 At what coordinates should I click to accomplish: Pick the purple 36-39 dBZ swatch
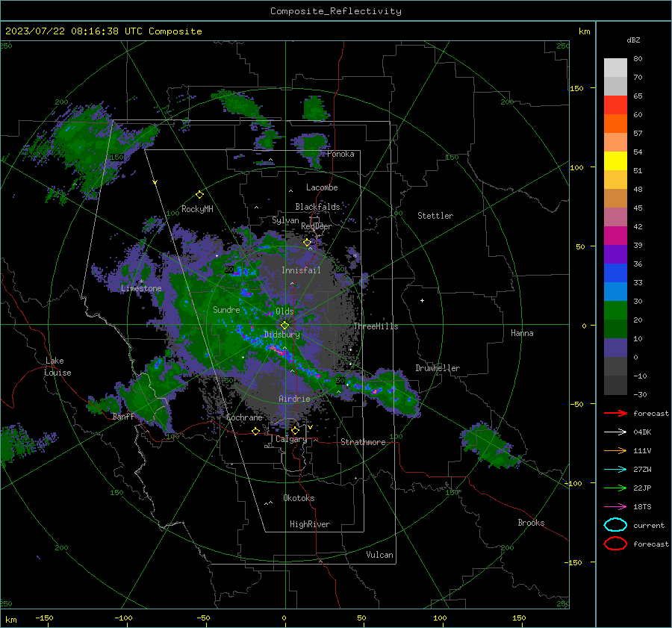[x=615, y=254]
